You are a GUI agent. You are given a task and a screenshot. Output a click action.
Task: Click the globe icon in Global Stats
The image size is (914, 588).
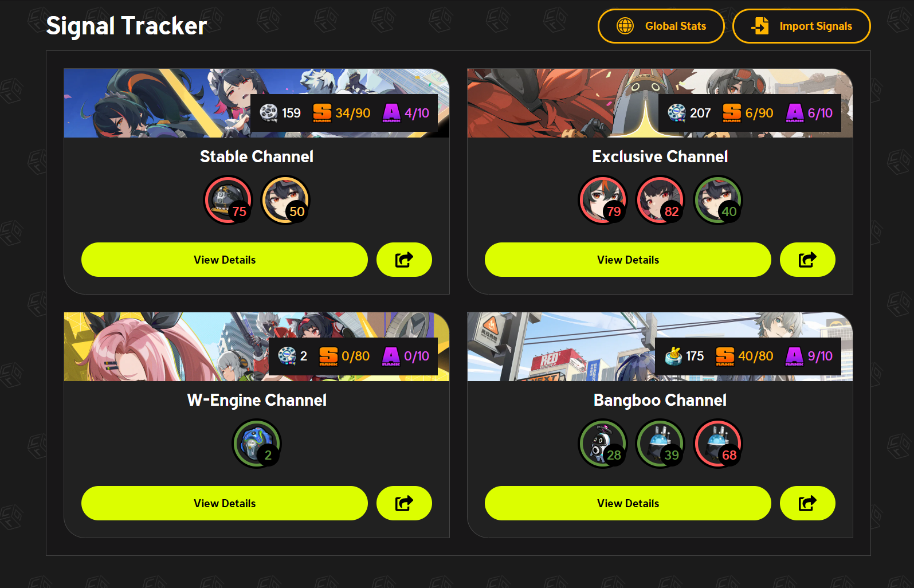[625, 26]
